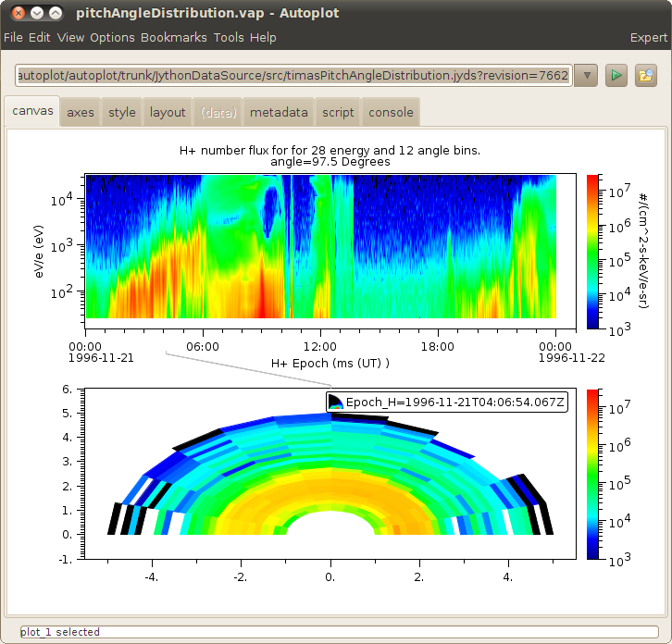Open the Options menu

click(x=112, y=37)
